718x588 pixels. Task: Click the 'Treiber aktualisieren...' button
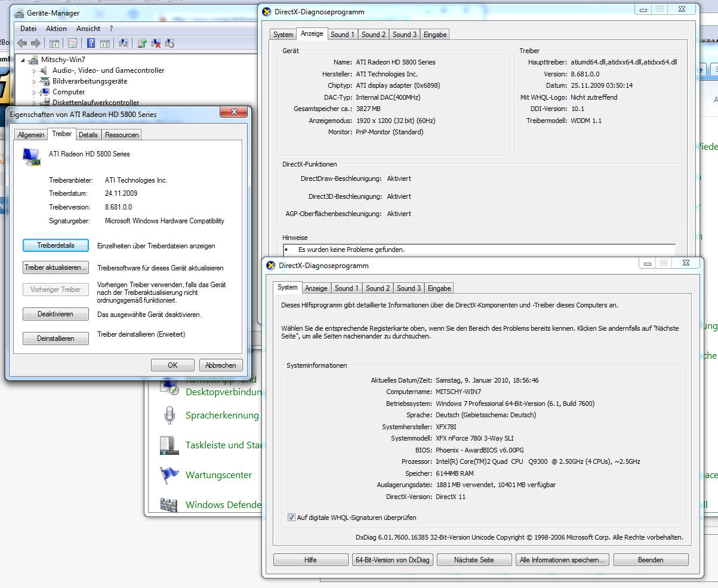point(56,267)
